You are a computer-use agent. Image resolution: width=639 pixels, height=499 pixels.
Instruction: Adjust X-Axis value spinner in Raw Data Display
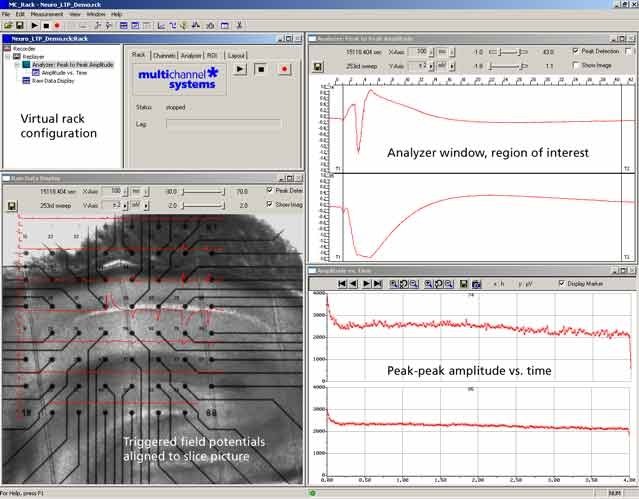pos(125,191)
